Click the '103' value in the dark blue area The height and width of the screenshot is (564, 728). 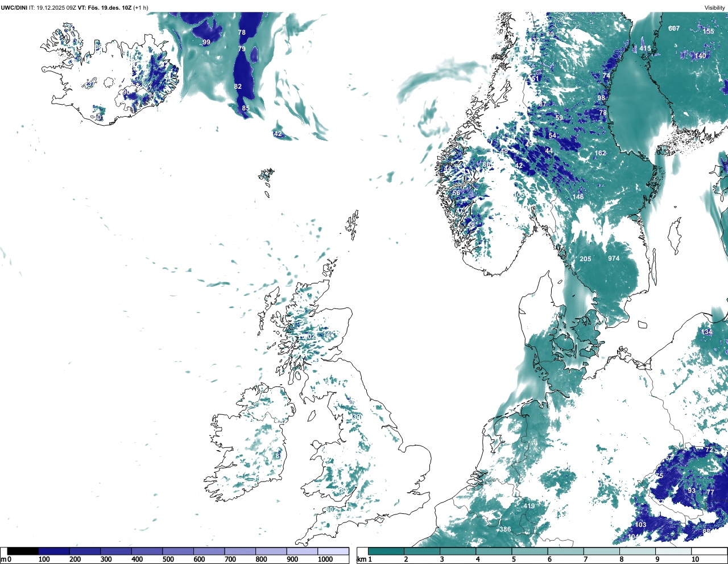tap(640, 525)
